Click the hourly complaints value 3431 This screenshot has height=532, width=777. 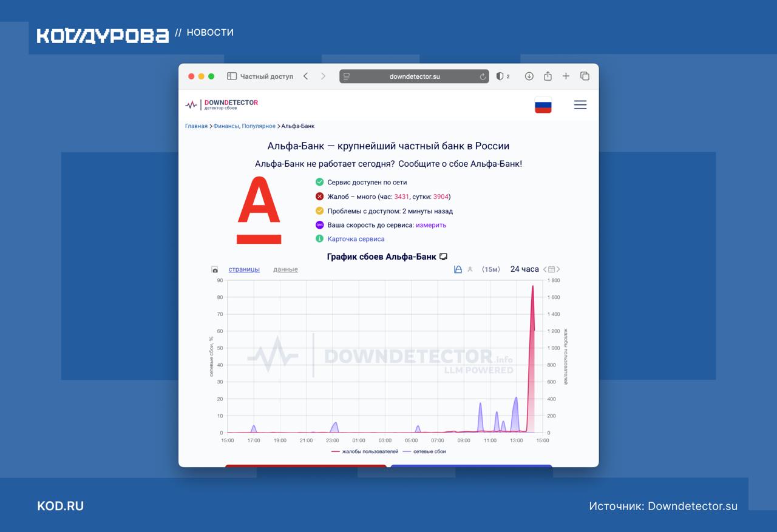click(x=401, y=197)
